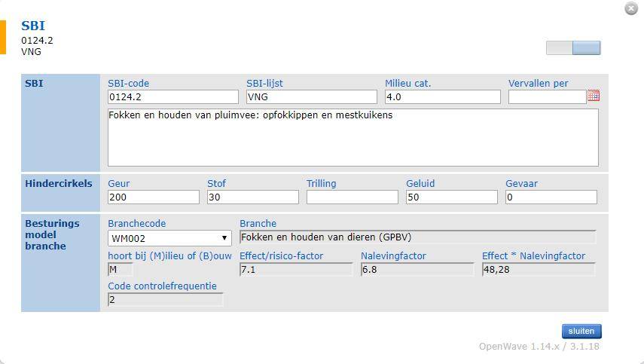Click the sluiten button
The width and height of the screenshot is (644, 364).
pos(581,331)
